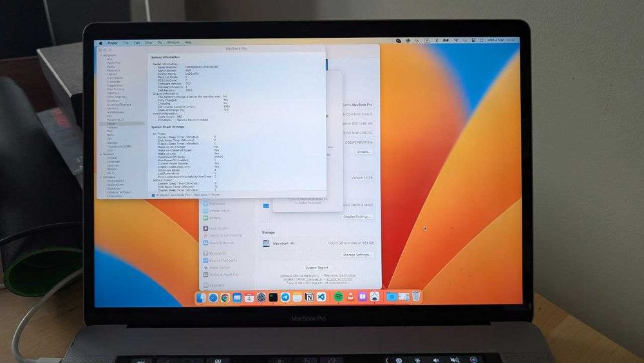Launch Notion from the Dock

309,297
